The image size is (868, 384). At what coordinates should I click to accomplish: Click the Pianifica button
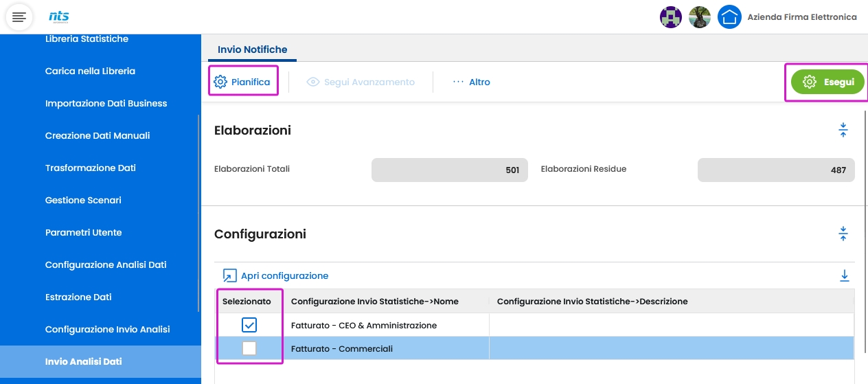click(242, 82)
